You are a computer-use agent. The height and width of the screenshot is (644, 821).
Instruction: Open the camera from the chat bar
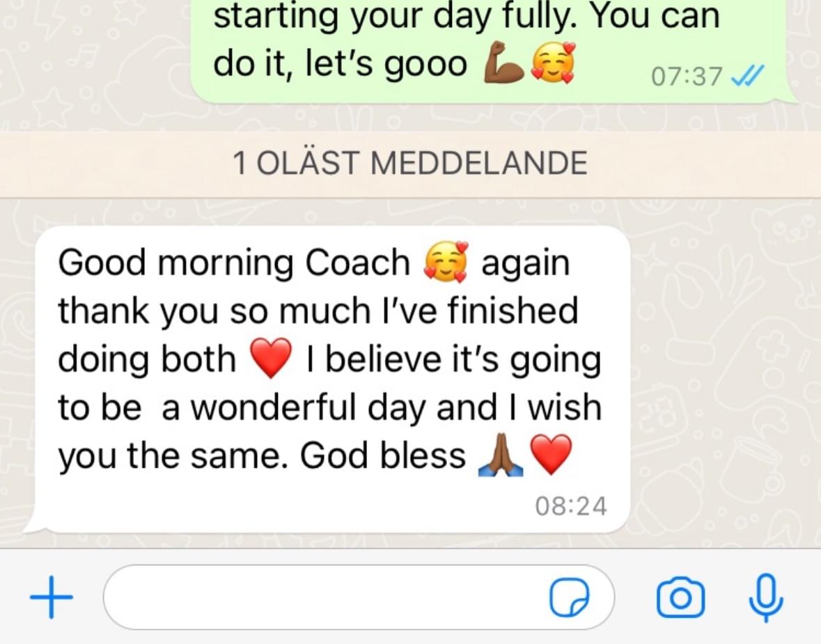pos(680,597)
